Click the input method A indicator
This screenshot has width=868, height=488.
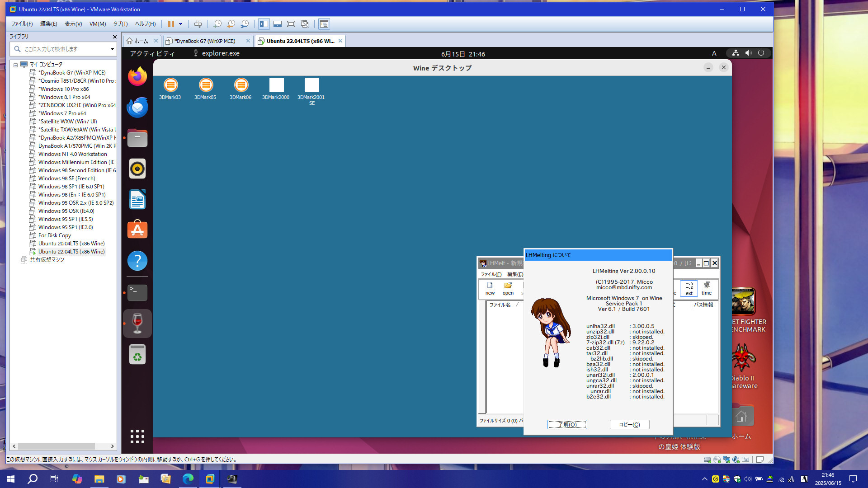coord(714,53)
